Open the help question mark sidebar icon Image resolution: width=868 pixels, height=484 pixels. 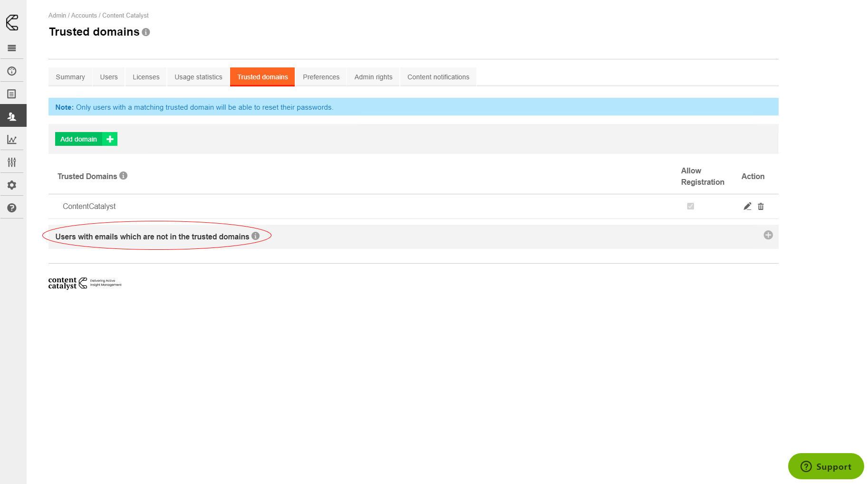(x=12, y=208)
